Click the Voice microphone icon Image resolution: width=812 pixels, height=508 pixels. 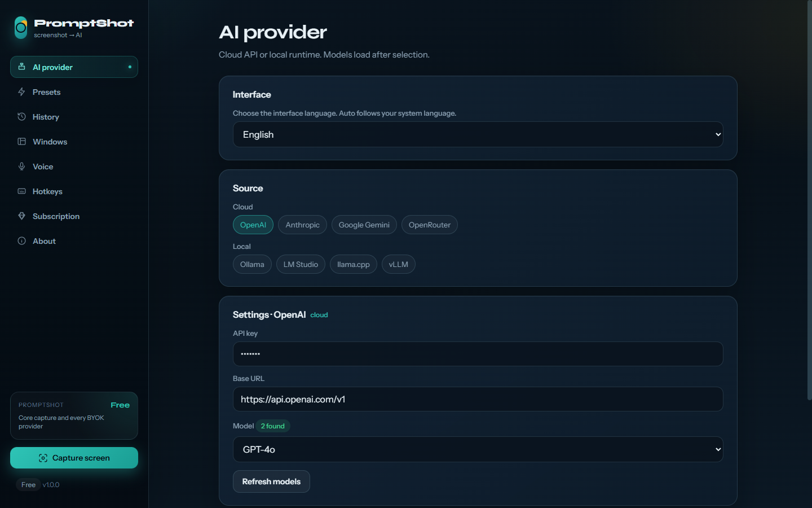21,166
